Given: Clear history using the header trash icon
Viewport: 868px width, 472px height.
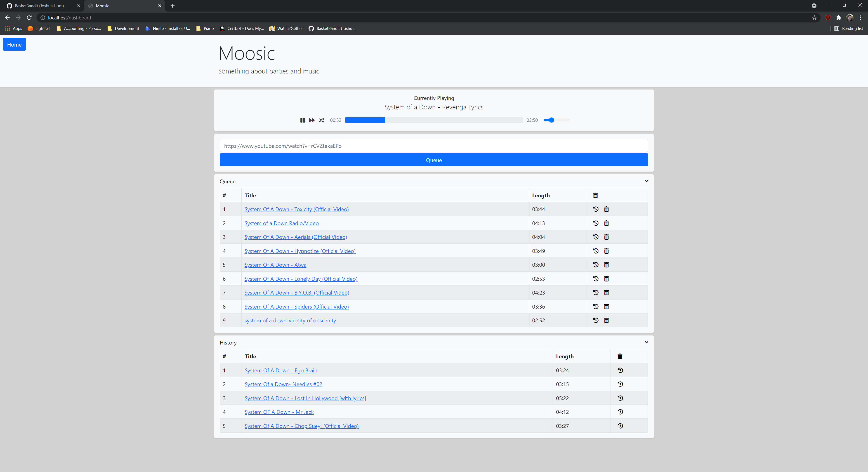Looking at the screenshot, I should (620, 356).
